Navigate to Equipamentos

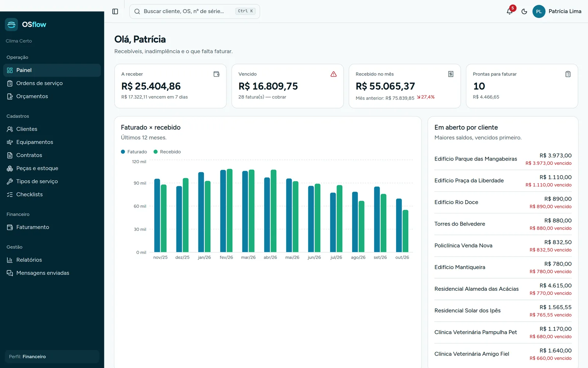coord(52,142)
